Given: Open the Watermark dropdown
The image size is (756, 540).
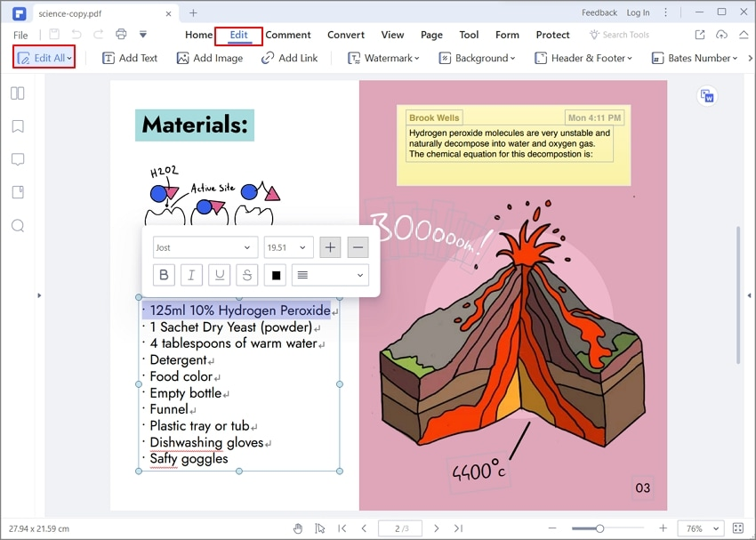Looking at the screenshot, I should (383, 57).
